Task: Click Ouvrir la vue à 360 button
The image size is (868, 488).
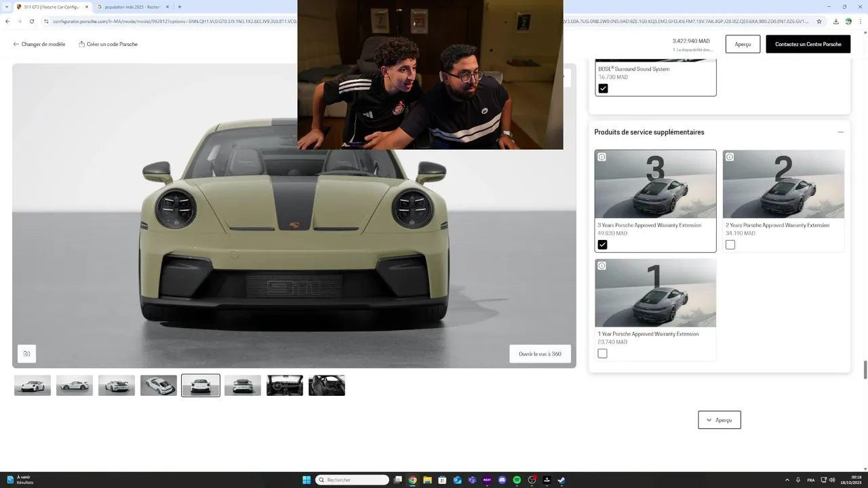Action: click(540, 354)
